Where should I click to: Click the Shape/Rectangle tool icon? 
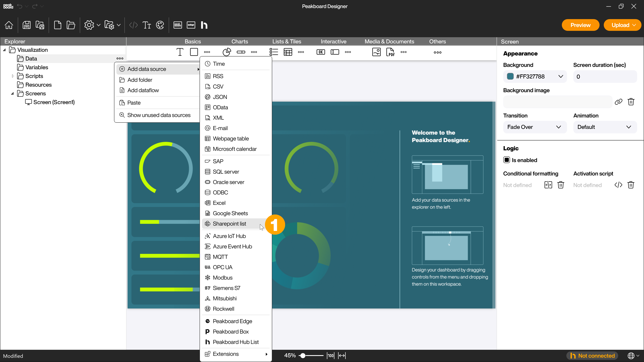[193, 52]
